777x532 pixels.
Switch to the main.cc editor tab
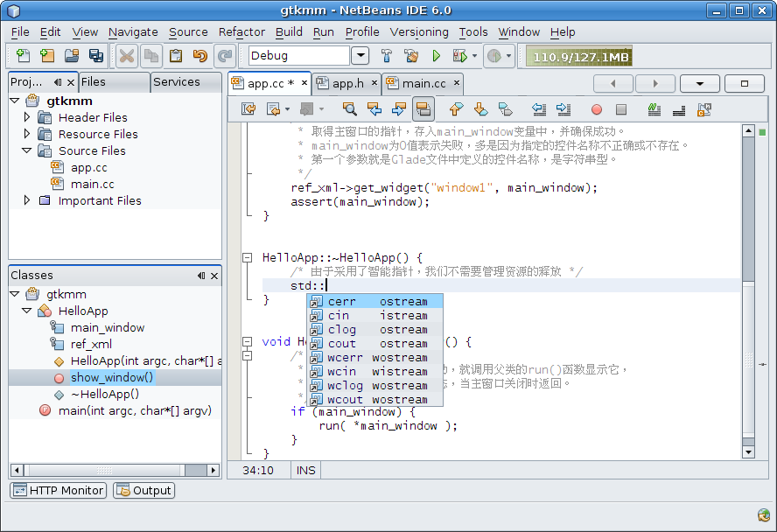point(424,83)
